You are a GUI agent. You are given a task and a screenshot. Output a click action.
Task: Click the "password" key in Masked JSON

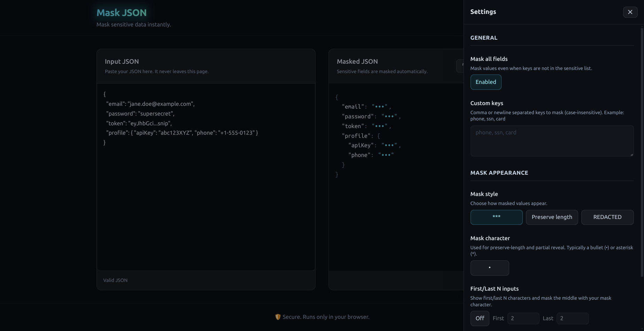pyautogui.click(x=358, y=116)
